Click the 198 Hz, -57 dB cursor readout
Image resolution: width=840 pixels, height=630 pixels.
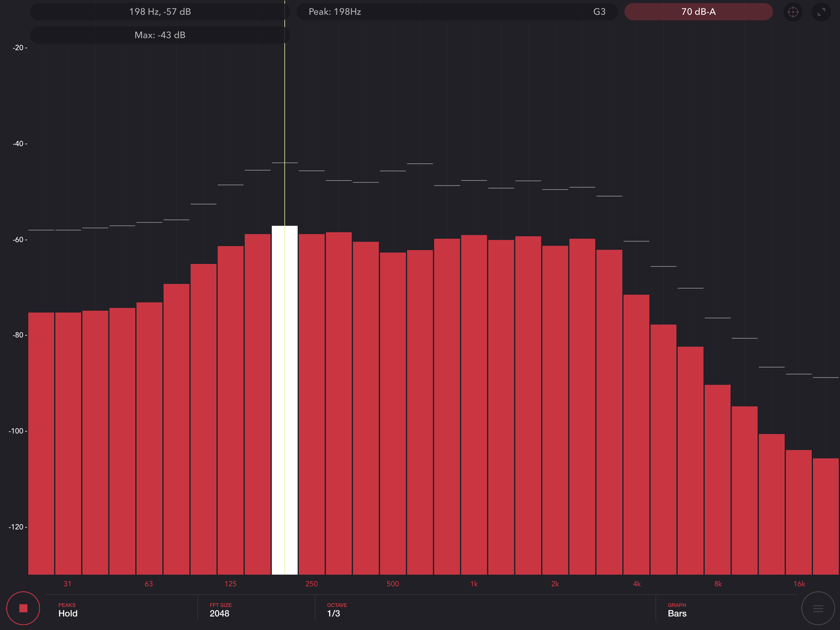click(x=160, y=12)
